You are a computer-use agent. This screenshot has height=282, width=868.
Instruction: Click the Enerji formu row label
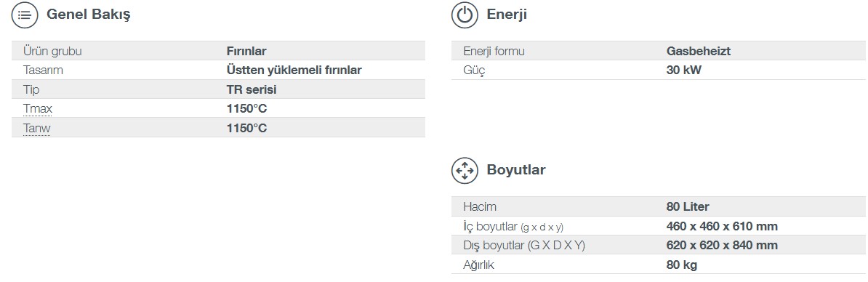click(494, 52)
